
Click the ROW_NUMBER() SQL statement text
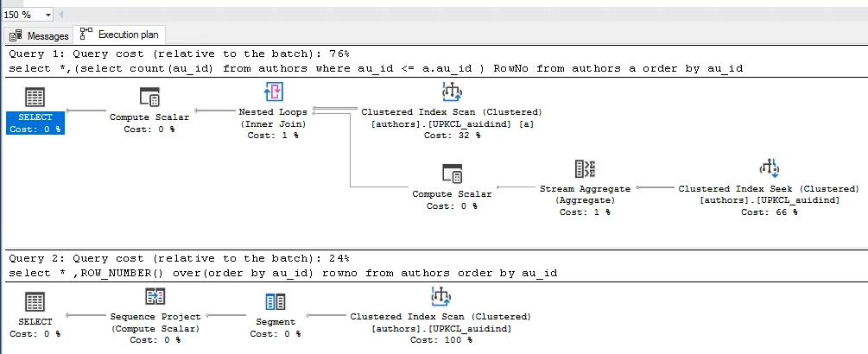click(x=283, y=273)
